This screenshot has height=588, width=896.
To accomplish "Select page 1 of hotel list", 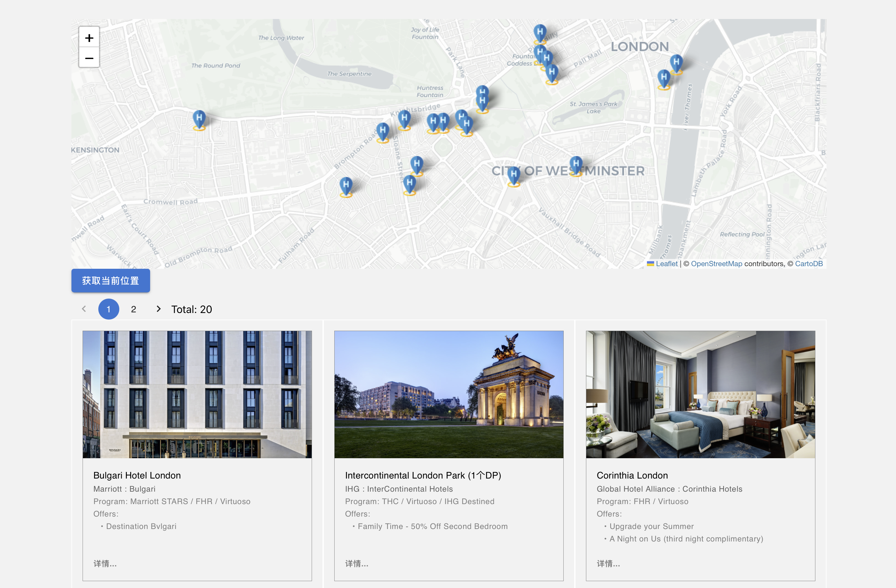I will tap(108, 309).
